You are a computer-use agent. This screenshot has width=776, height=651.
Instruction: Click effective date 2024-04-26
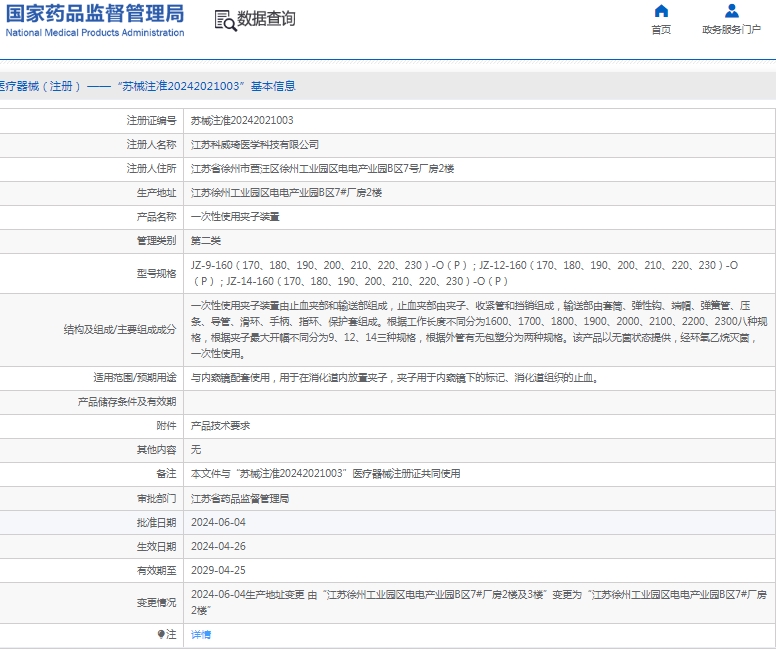click(218, 547)
